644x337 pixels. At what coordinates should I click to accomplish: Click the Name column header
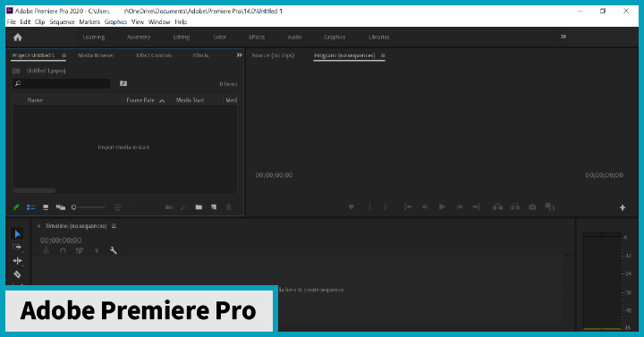[35, 100]
